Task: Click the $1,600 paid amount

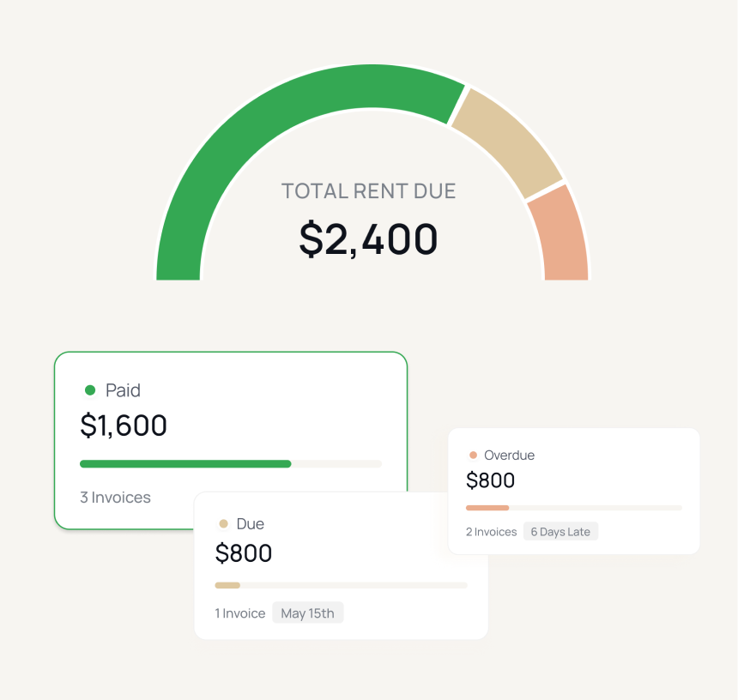Action: pos(124,425)
